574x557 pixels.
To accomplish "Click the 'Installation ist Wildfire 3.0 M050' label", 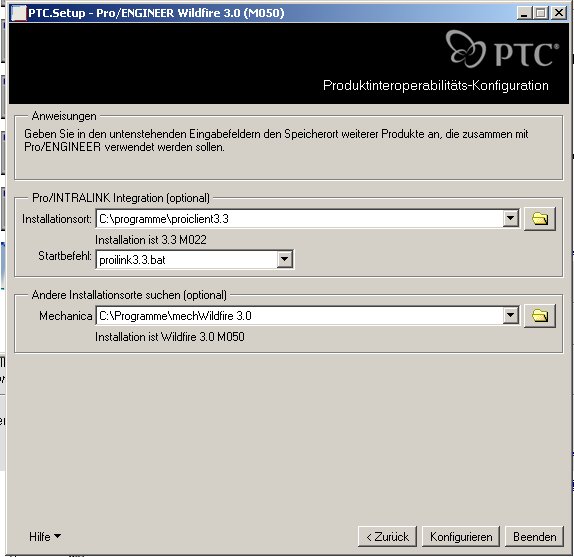I will [170, 337].
